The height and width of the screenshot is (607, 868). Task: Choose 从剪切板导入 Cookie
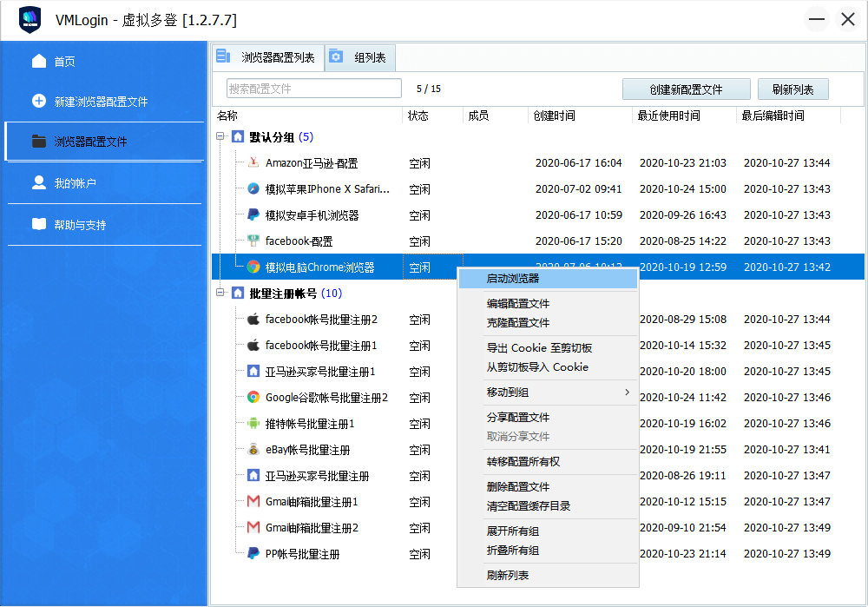548,366
